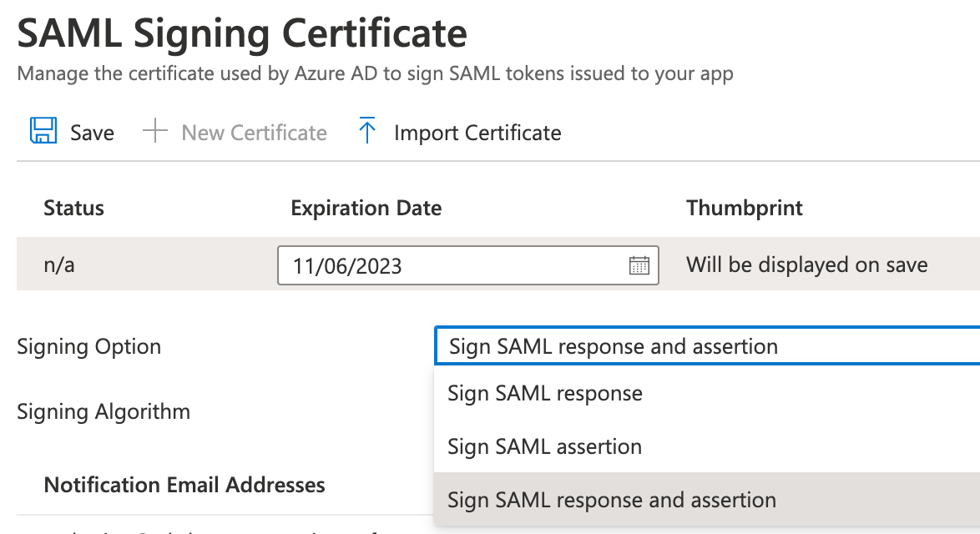Pick Sign SAML response and assertion in list
Viewport: 980px width, 534px height.
[612, 500]
